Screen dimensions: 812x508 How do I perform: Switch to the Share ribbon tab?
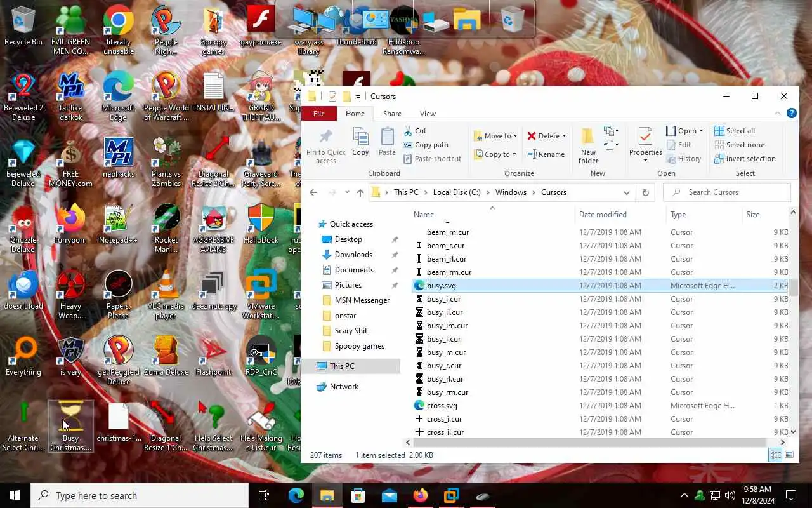[392, 114]
